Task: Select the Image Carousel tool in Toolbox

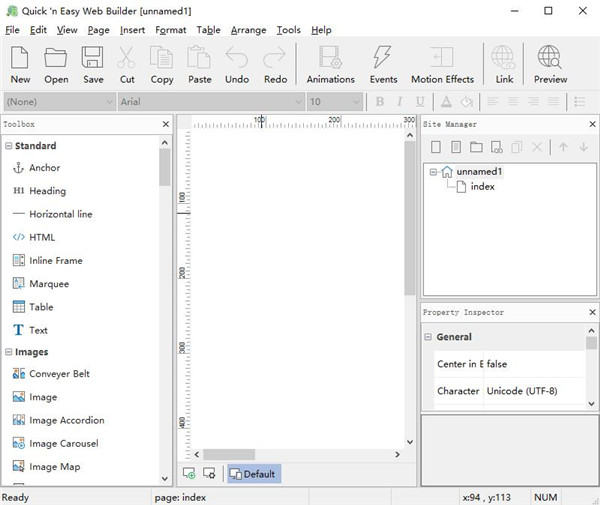Action: 66,443
